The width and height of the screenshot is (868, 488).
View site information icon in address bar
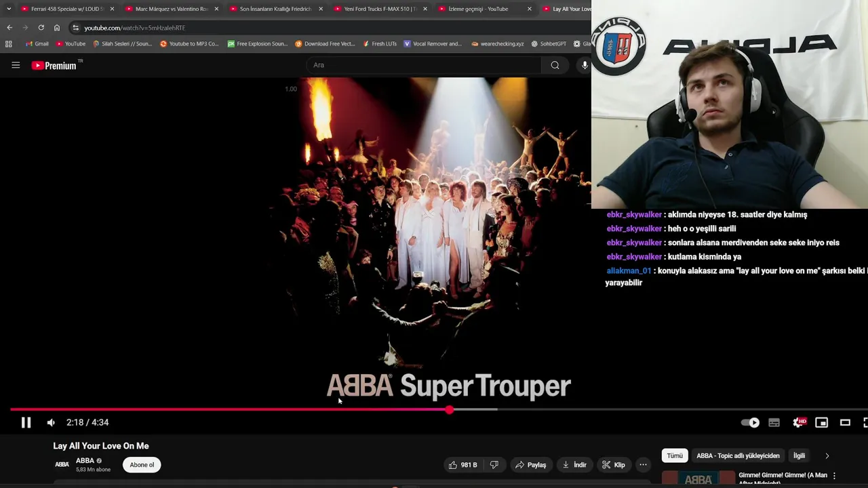coord(76,28)
